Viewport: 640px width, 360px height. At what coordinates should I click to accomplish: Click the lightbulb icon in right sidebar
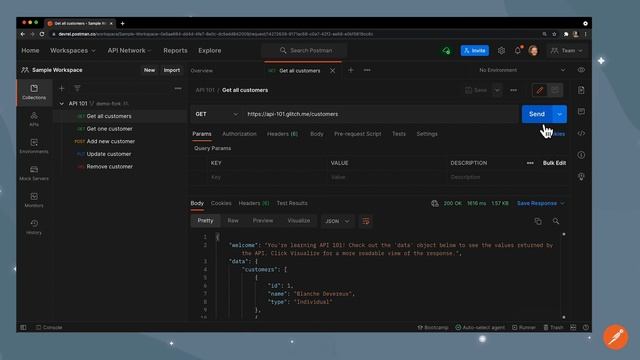coord(581,176)
